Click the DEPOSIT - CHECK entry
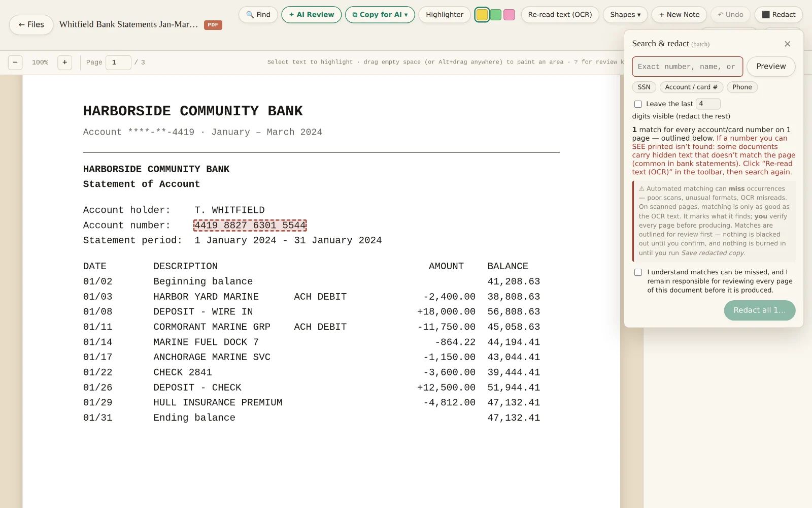Image resolution: width=812 pixels, height=508 pixels. click(197, 388)
